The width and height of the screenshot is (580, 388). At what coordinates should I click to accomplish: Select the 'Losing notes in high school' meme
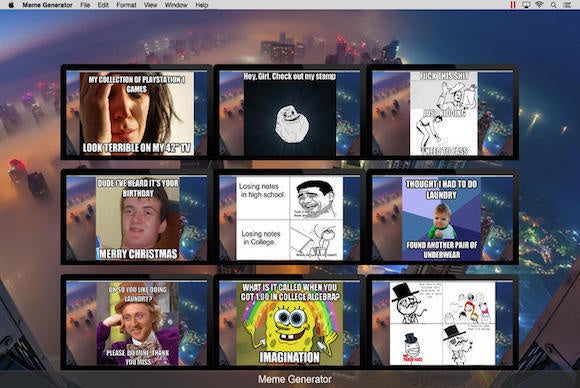[x=290, y=217]
